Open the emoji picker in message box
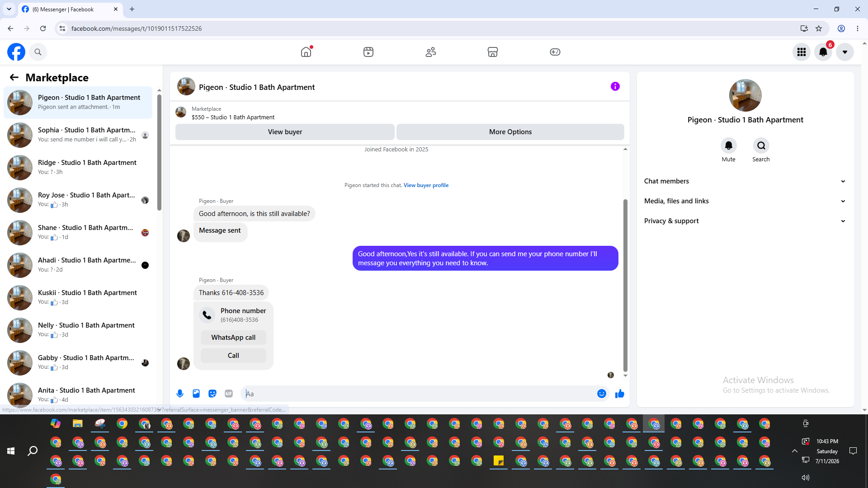 tap(602, 394)
